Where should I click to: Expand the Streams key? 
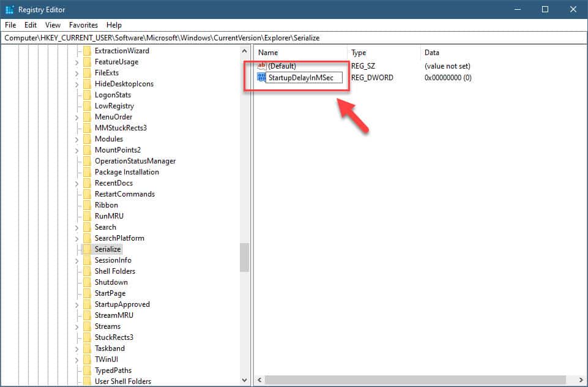click(77, 326)
